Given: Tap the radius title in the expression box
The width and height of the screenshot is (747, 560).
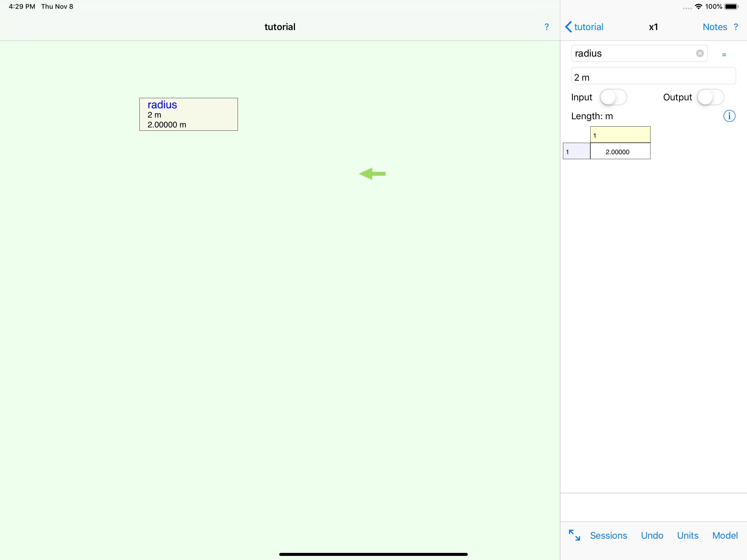Looking at the screenshot, I should (x=162, y=105).
